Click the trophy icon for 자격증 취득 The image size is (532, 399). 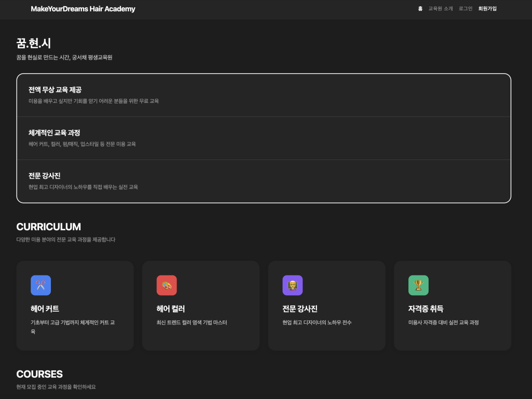pos(418,285)
